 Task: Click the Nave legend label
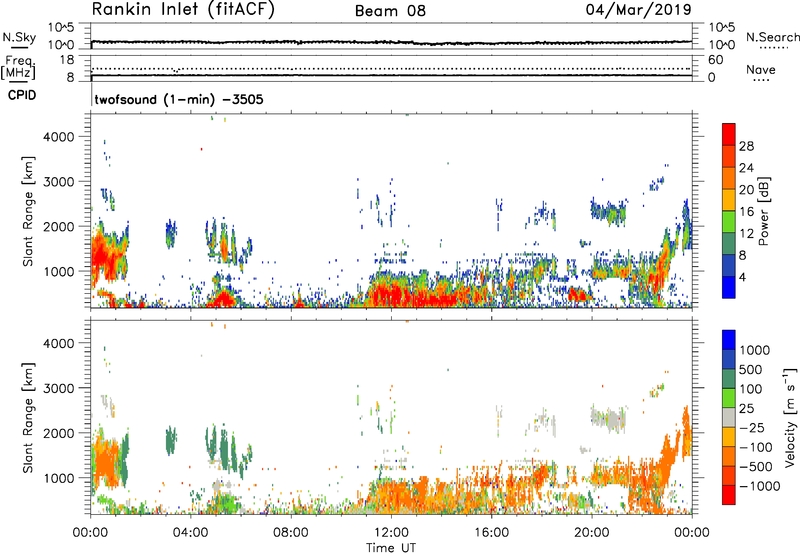click(x=760, y=70)
